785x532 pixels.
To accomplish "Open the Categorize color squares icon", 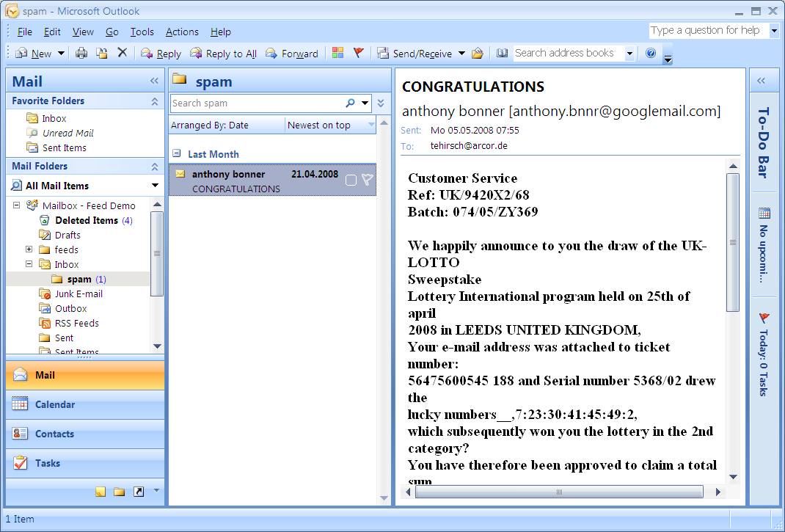I will point(337,53).
